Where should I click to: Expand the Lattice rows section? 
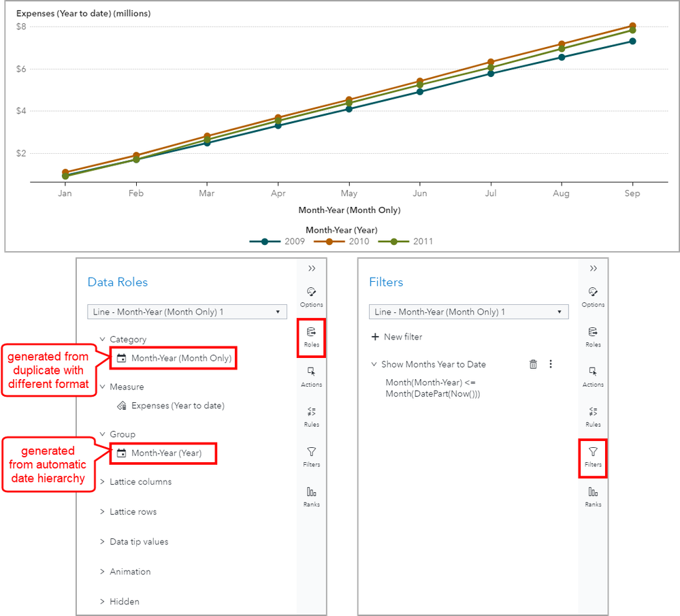pyautogui.click(x=102, y=511)
